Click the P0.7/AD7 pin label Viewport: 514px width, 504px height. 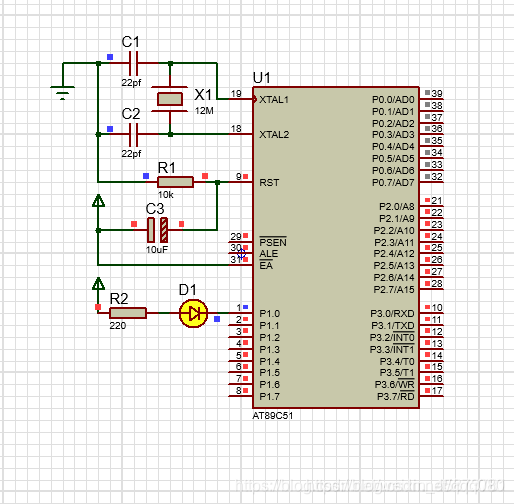tap(393, 183)
